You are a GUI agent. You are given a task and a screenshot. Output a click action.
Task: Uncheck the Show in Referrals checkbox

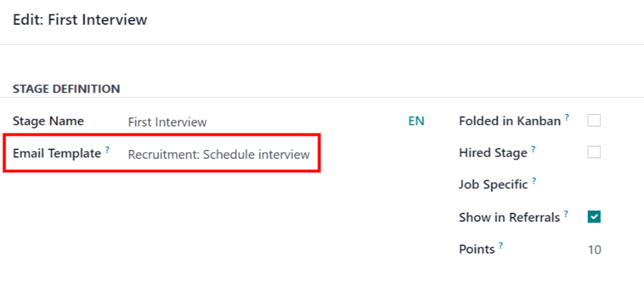pos(594,217)
